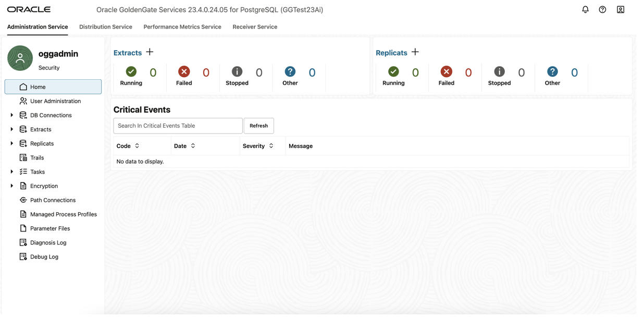
Task: Open Parameter Files page
Action: coord(50,228)
